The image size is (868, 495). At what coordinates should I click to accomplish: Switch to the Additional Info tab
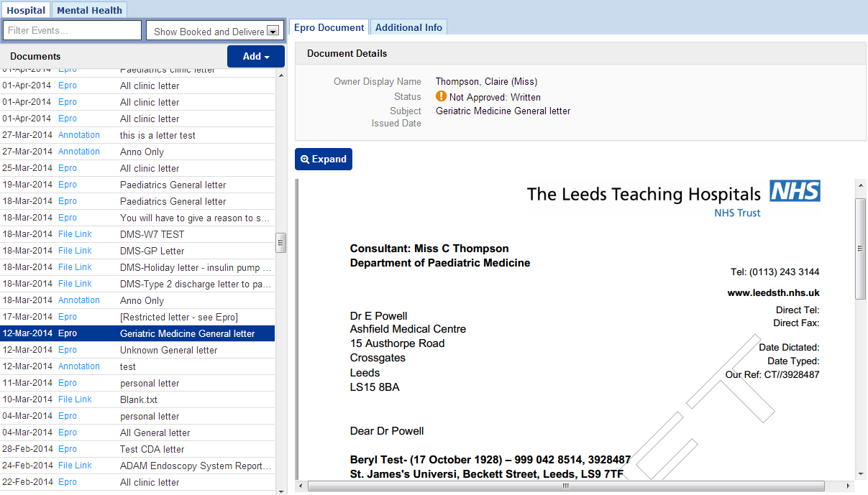click(x=408, y=27)
